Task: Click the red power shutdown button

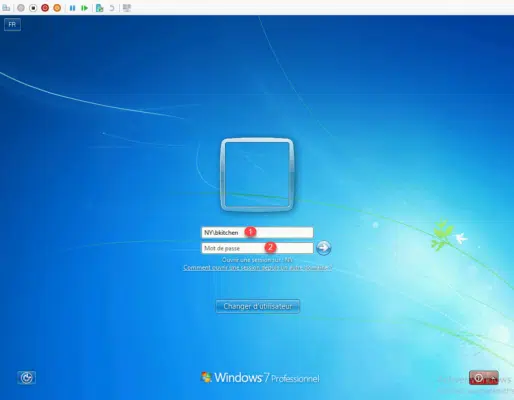Action: (x=478, y=378)
